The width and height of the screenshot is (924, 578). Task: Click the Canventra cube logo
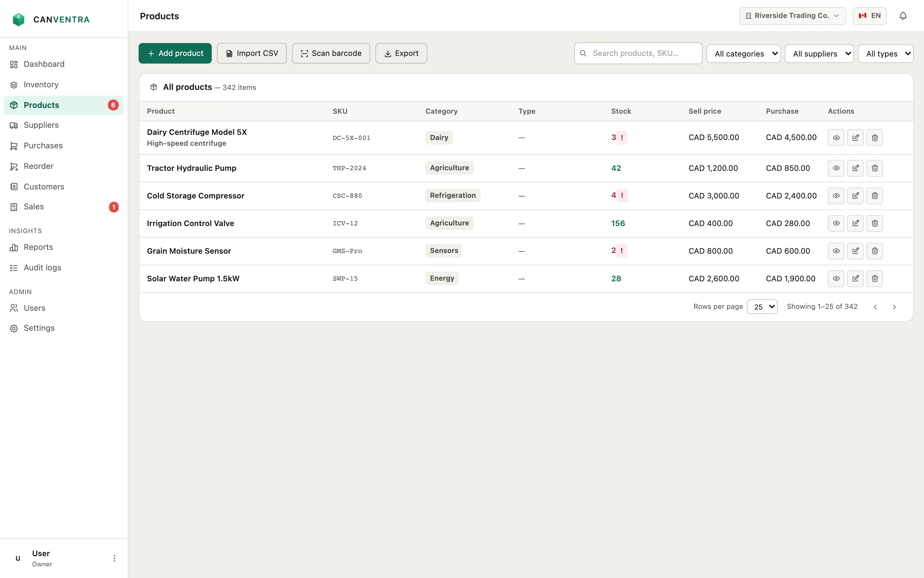point(18,20)
